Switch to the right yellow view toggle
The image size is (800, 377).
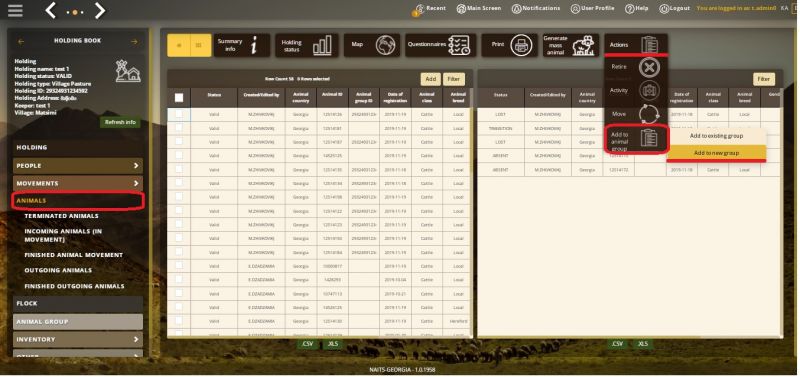click(x=200, y=45)
